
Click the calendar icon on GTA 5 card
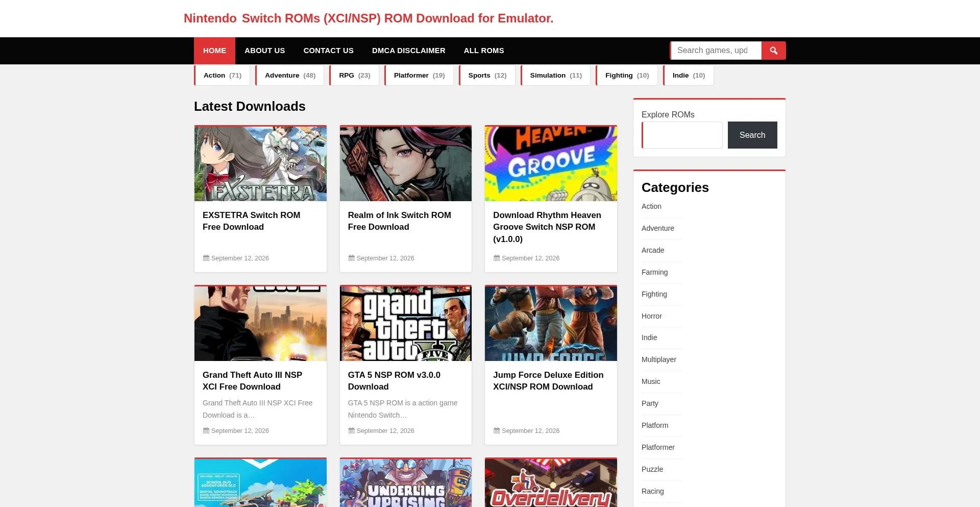351,431
